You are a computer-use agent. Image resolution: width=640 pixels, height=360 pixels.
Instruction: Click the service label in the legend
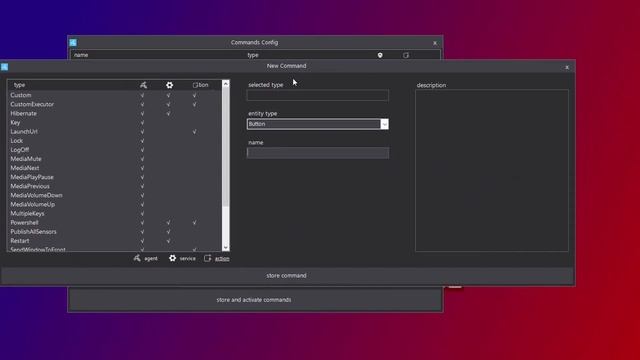tap(187, 258)
